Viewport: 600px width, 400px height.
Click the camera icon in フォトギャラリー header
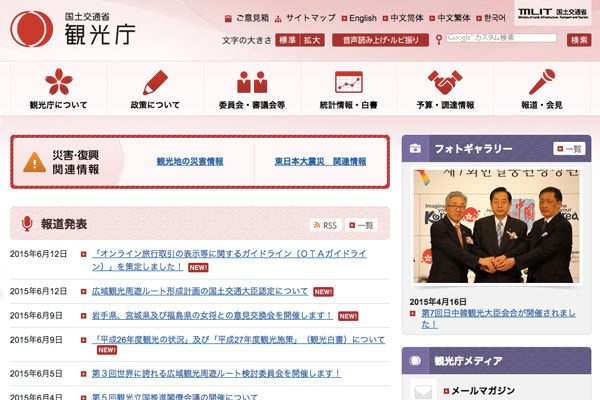click(415, 149)
